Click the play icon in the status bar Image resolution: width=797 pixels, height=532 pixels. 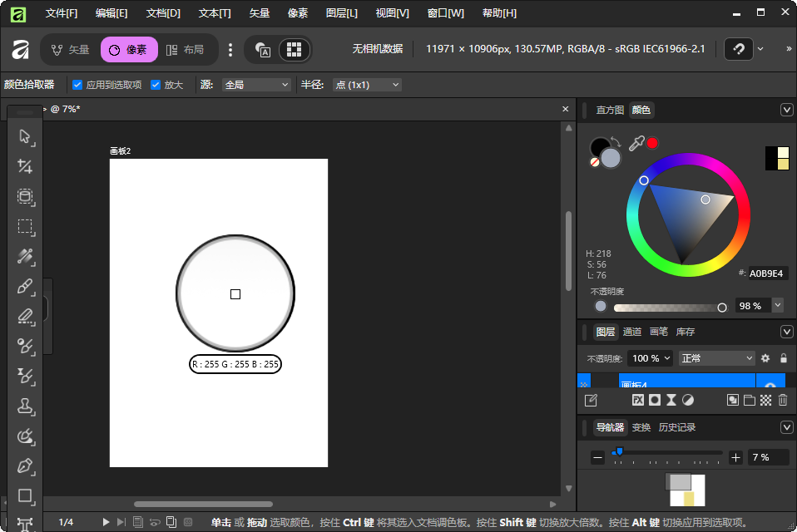pyautogui.click(x=106, y=522)
